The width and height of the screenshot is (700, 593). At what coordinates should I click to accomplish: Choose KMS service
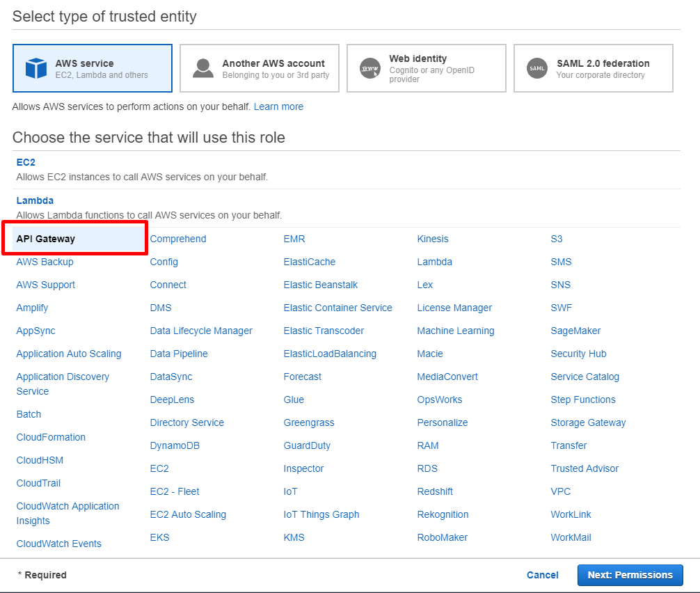(x=294, y=537)
